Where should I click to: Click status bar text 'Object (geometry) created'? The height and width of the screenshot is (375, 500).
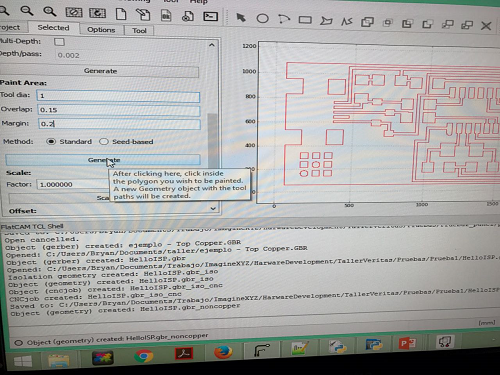pos(117,338)
